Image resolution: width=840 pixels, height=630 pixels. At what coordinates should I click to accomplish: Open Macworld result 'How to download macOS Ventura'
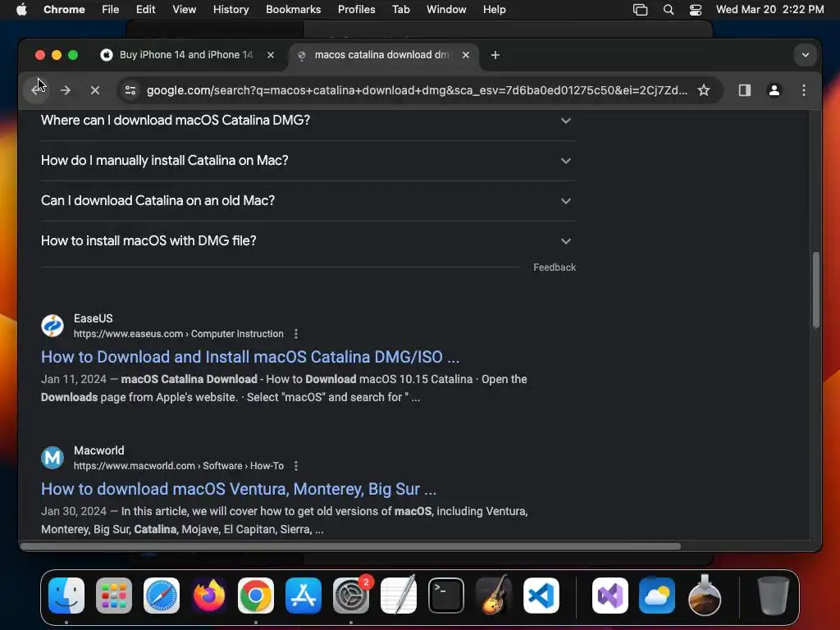239,489
